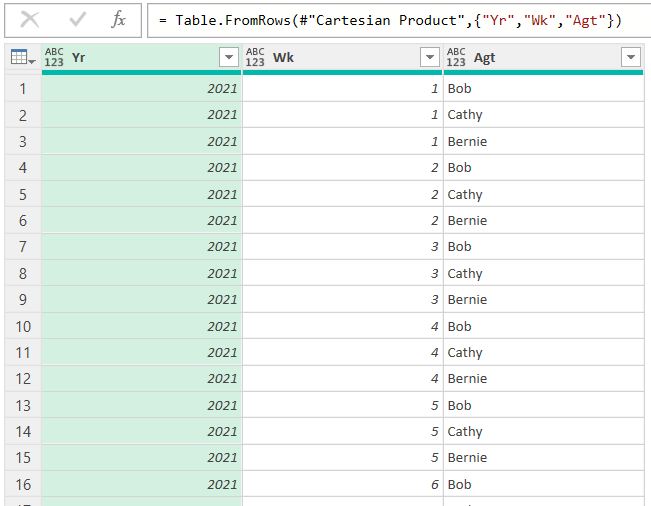Click Wk value 4 in row 10

tap(343, 326)
